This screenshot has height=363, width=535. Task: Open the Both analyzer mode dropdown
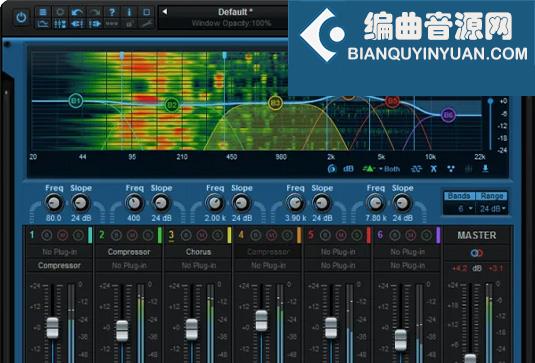pyautogui.click(x=389, y=169)
